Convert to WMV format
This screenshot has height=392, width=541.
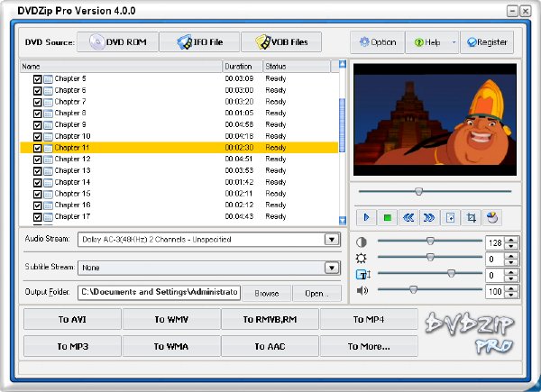(171, 319)
